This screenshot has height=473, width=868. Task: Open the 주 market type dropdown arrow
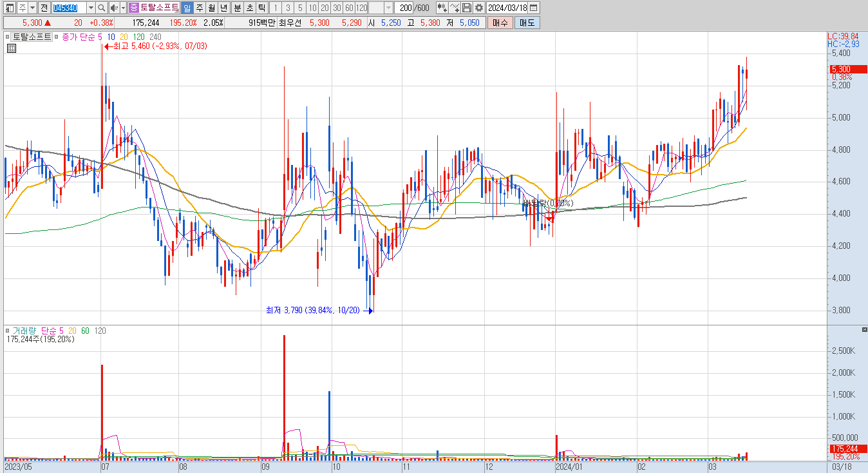(x=32, y=8)
